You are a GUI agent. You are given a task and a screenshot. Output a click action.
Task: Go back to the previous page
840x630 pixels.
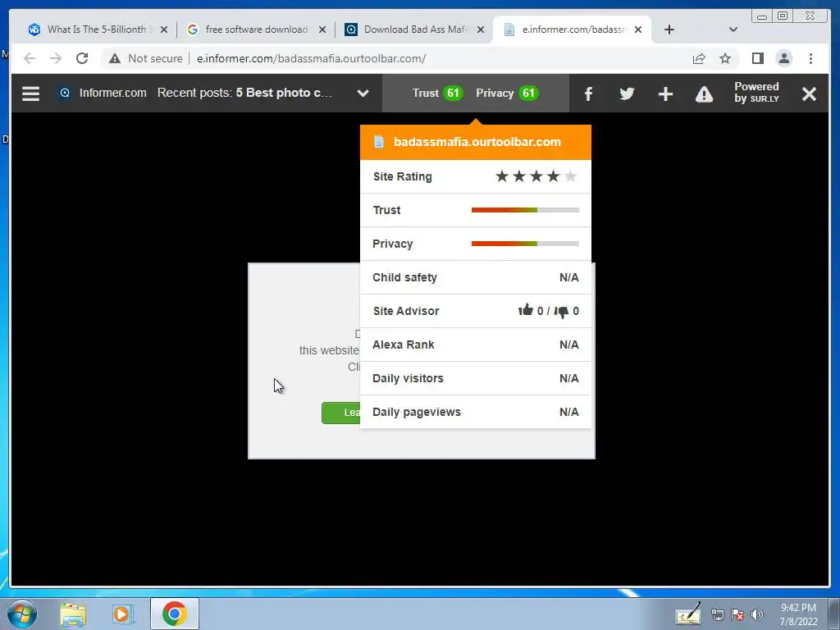[x=30, y=58]
